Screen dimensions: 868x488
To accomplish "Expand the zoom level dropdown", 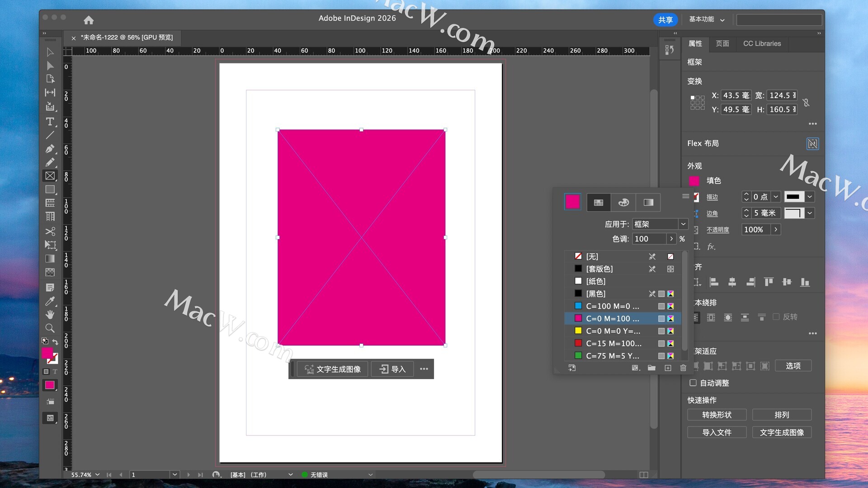I will (97, 474).
